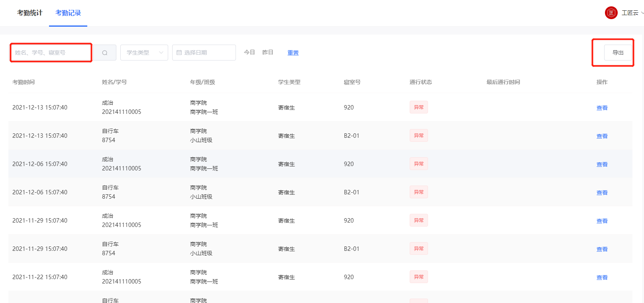644x303 pixels.
Task: Click the 异常 tag in 2021-11-29 自行车 row
Action: point(419,248)
